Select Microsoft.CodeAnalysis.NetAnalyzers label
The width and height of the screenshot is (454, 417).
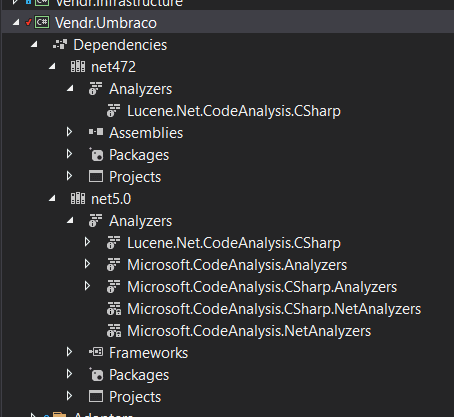pyautogui.click(x=249, y=331)
